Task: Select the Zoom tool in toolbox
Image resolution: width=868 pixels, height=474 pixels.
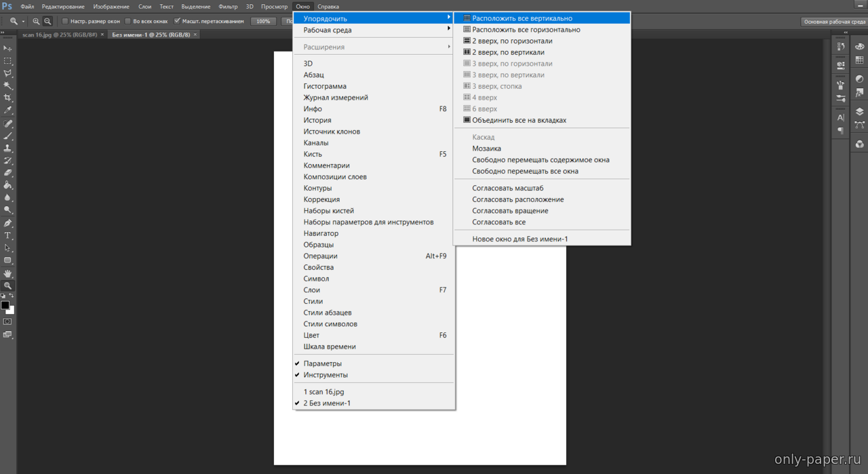Action: coord(8,286)
